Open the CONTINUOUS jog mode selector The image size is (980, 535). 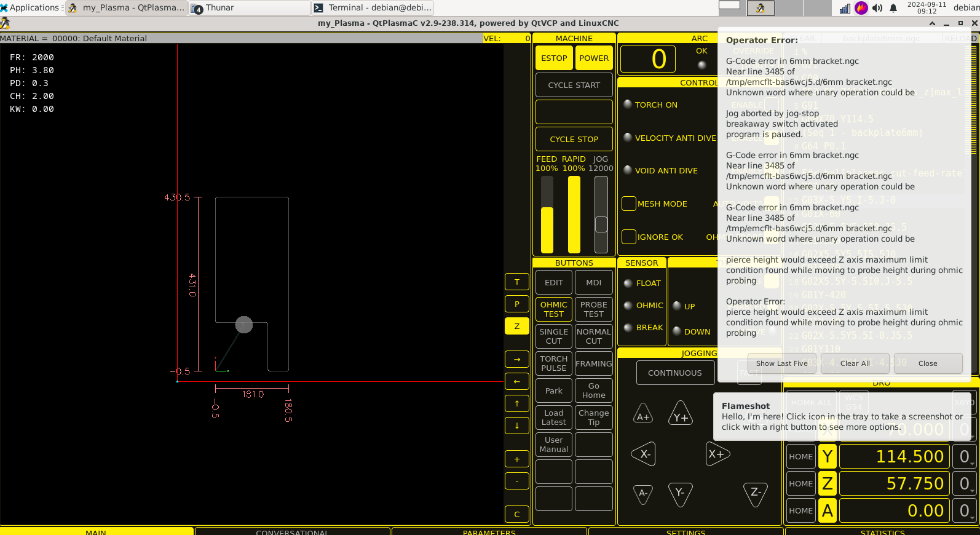pos(675,373)
